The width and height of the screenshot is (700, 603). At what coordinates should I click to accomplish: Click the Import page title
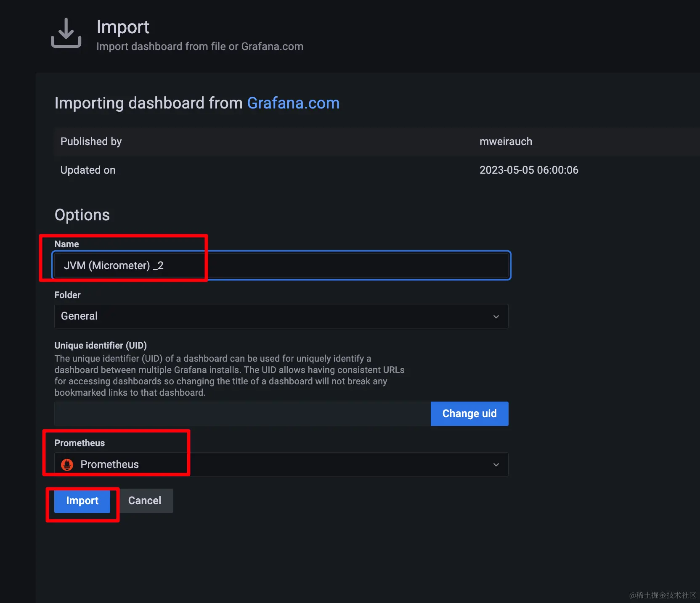click(123, 27)
